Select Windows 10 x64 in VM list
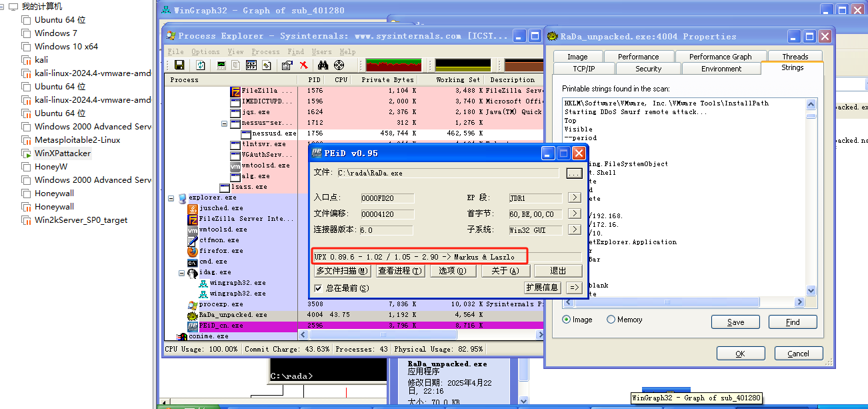The image size is (868, 409). [66, 47]
